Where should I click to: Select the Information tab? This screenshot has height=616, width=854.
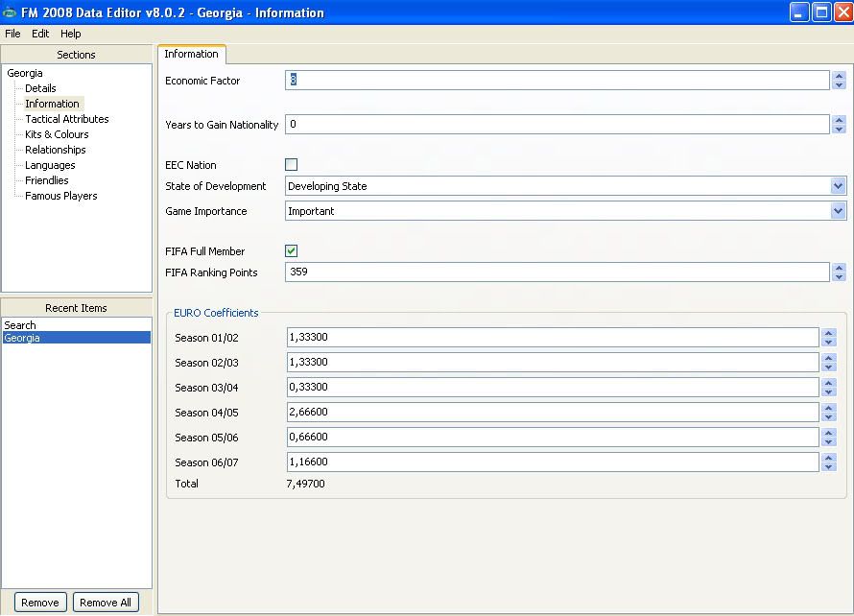pos(192,54)
